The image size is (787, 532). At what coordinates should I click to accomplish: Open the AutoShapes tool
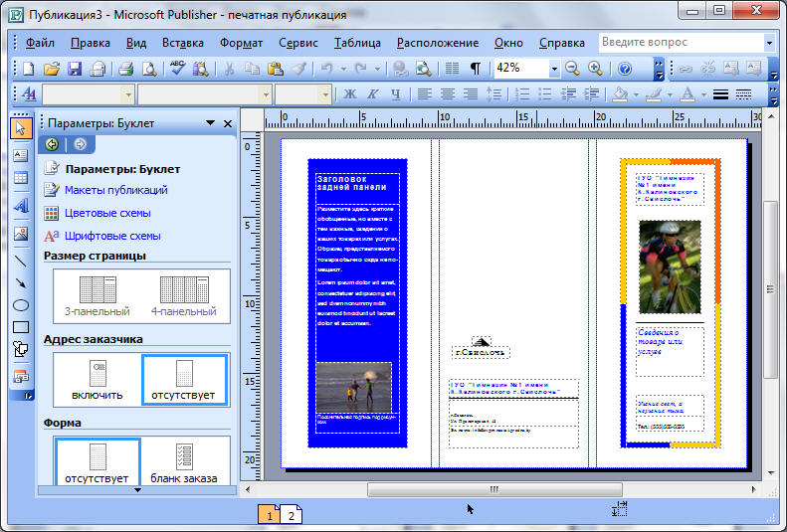21,349
